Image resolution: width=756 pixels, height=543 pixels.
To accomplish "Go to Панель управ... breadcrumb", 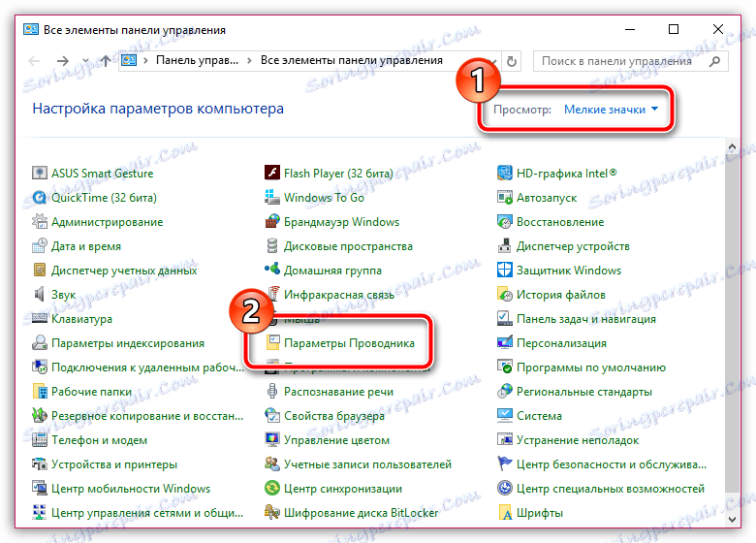I will [x=197, y=60].
